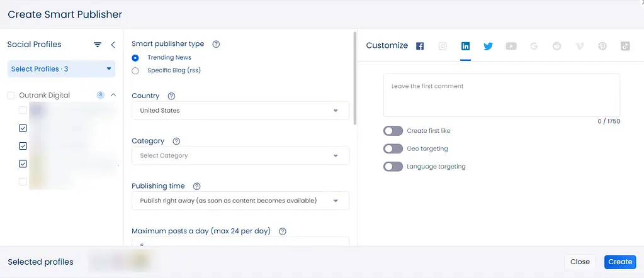Open the Publishing time dropdown
Screen dimensions: 644x278
240,201
